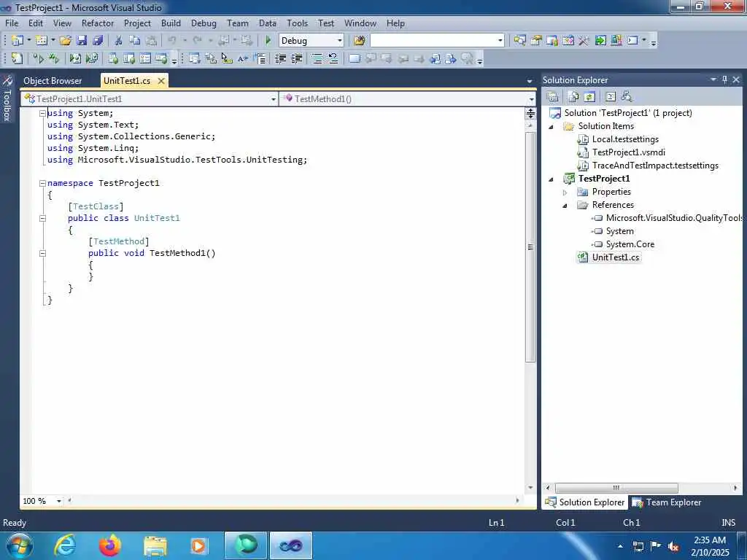Open Firefox from the taskbar
Screen dimensions: 747x560
109,545
